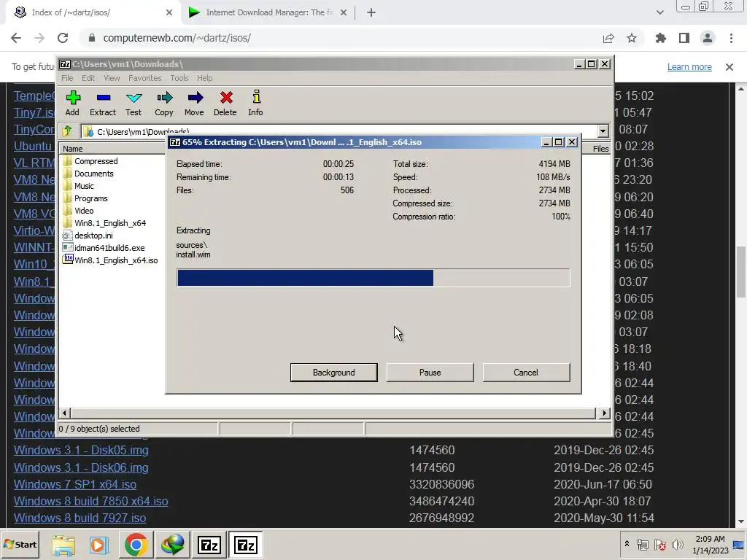Click the extraction progress bar
Viewport: 747px width, 560px height.
point(373,278)
